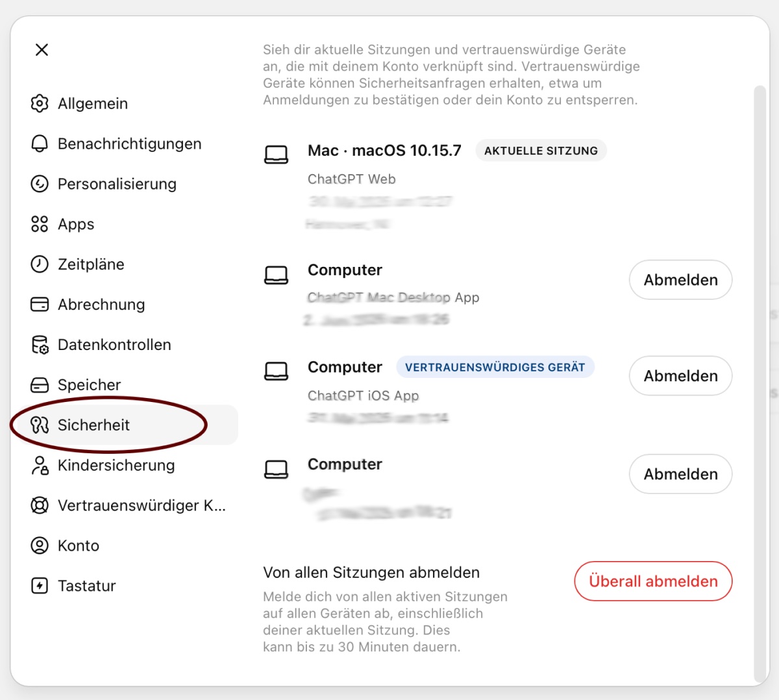Click the laptop icon beside ChatGPT iOS App
The image size is (779, 700).
click(x=277, y=371)
